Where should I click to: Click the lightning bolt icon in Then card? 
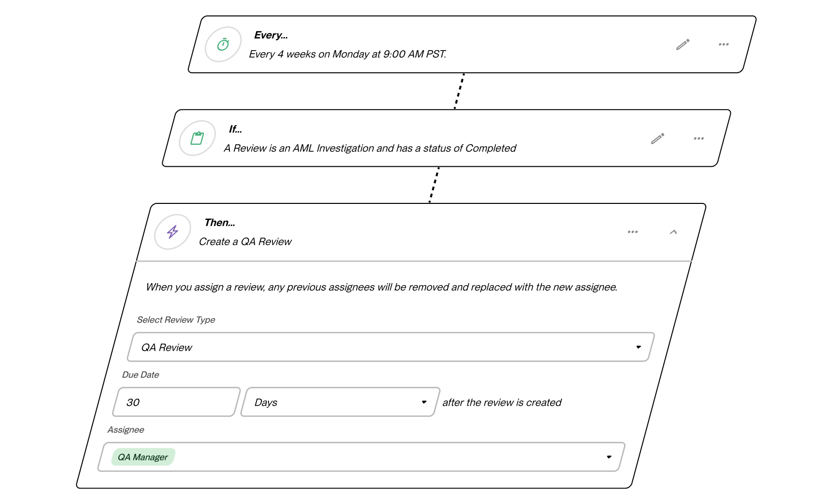point(173,232)
